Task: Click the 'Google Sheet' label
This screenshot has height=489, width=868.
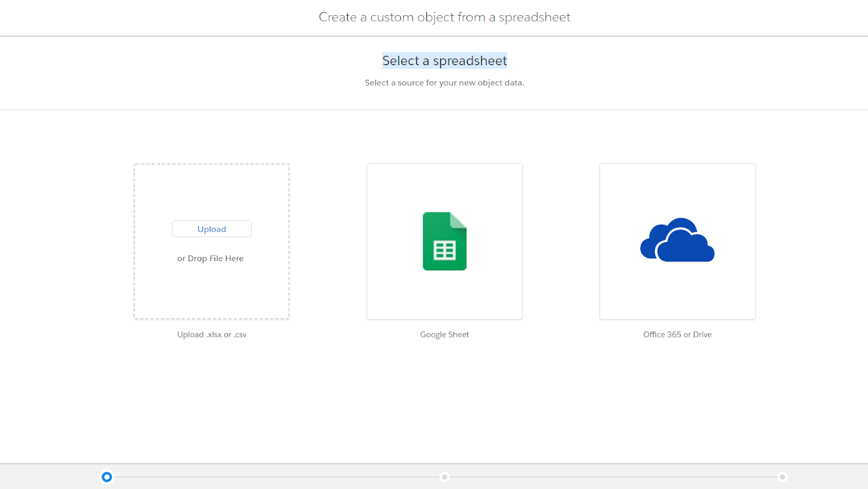Action: pyautogui.click(x=444, y=334)
